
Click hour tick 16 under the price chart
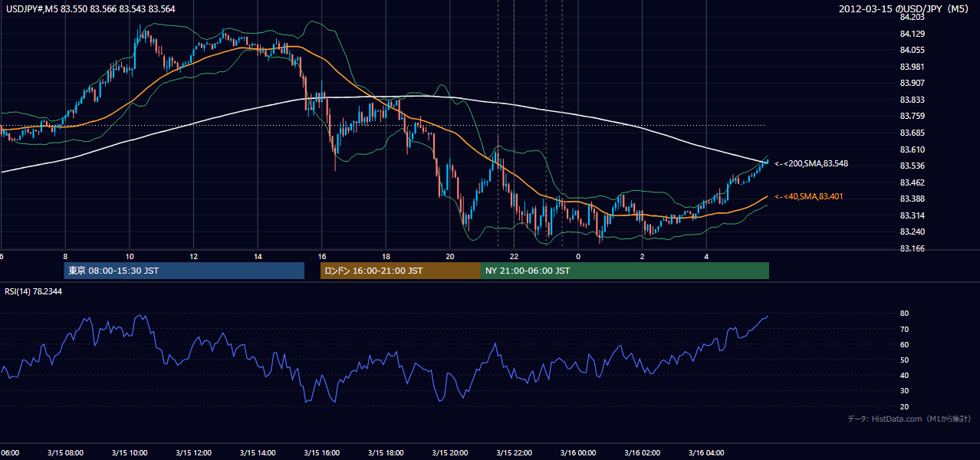coord(322,256)
